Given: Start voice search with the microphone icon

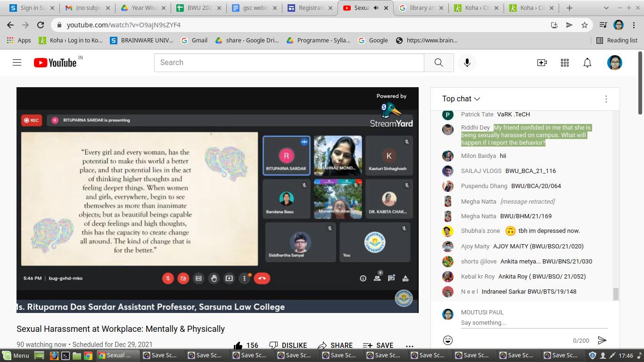Looking at the screenshot, I should (x=467, y=63).
